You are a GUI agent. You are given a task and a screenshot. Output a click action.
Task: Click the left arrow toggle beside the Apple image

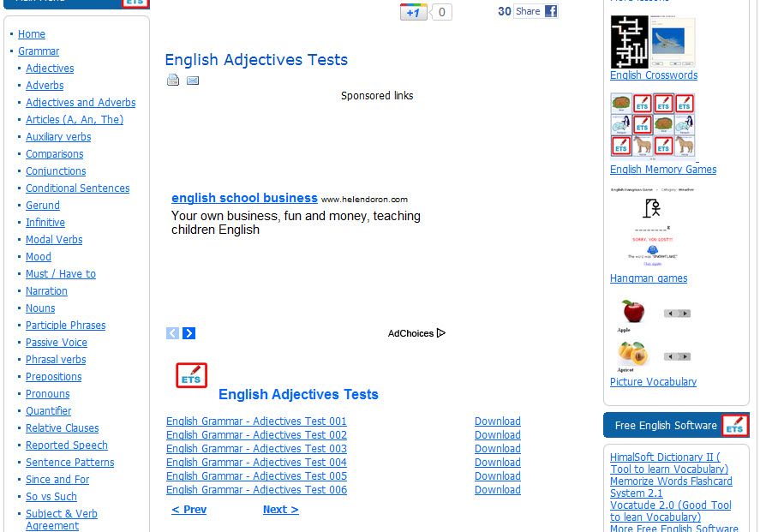(671, 314)
